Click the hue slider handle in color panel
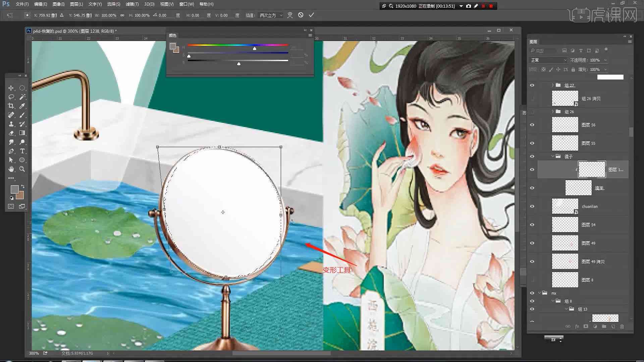 [x=255, y=49]
